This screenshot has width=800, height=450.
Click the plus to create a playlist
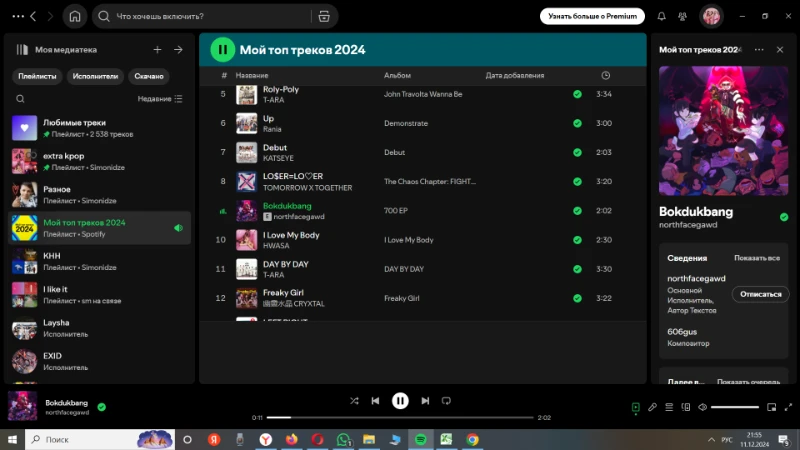(157, 49)
